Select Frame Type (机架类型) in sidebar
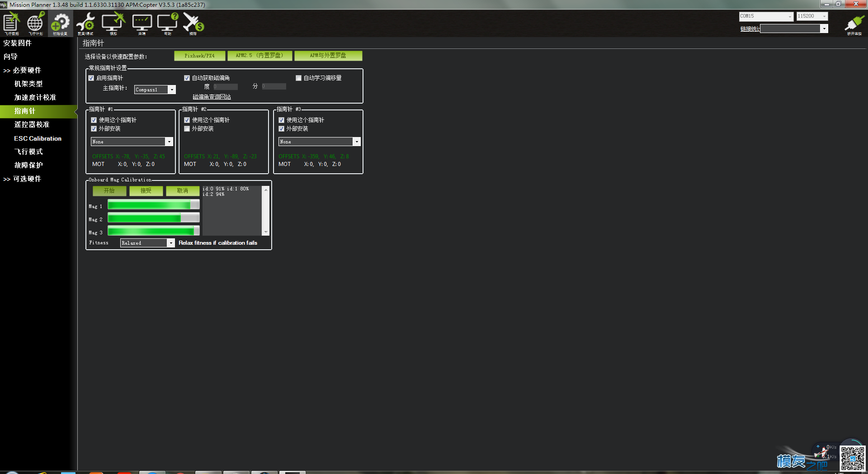 point(28,84)
